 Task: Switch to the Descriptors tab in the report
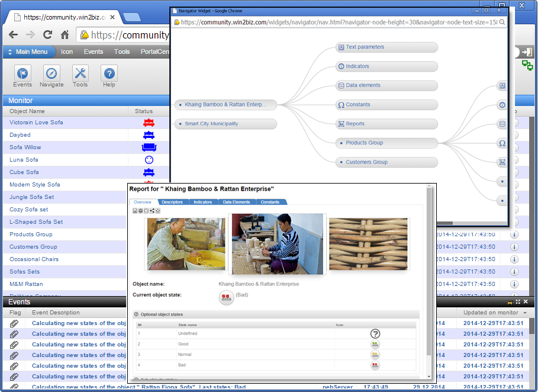[x=173, y=201]
